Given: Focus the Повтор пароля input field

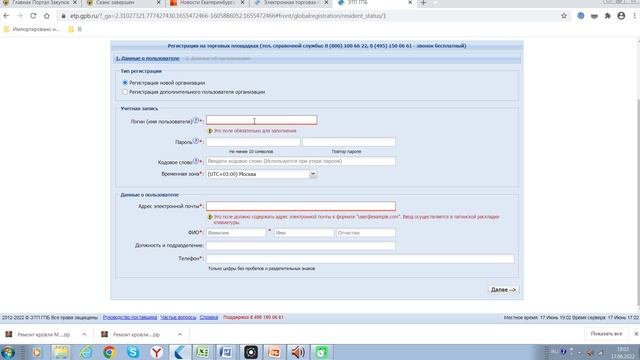Looking at the screenshot, I should pos(349,142).
